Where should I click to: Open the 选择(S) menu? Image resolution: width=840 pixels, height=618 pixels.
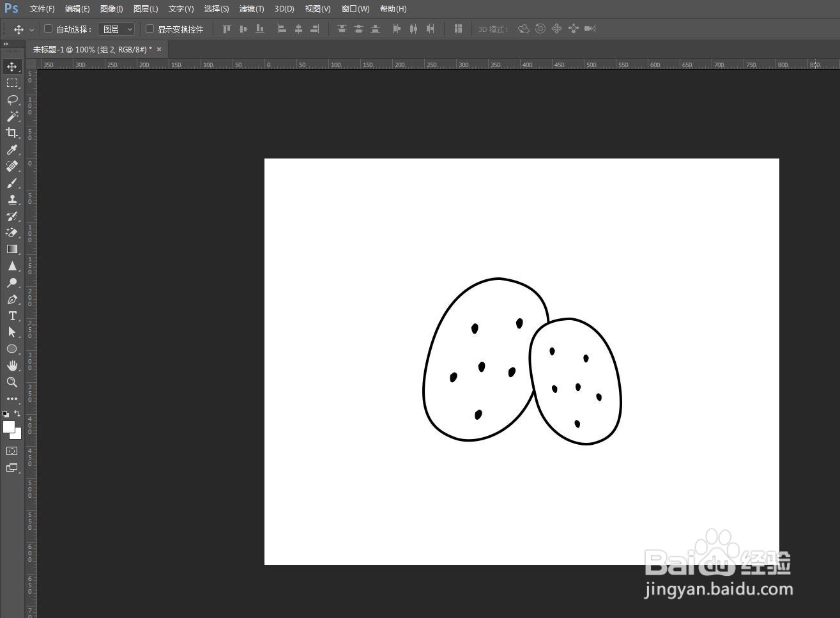[x=217, y=9]
